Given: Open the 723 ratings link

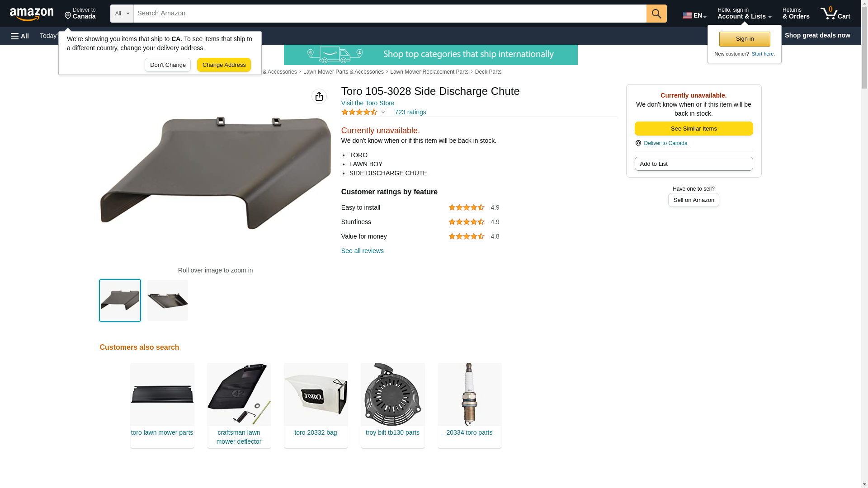Looking at the screenshot, I should [x=410, y=112].
